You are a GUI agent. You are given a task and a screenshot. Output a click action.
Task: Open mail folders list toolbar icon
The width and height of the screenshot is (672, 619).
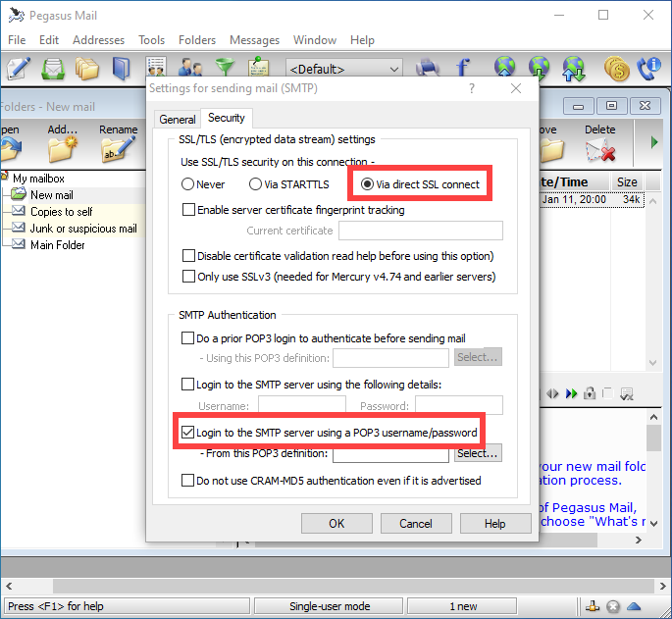[x=87, y=68]
